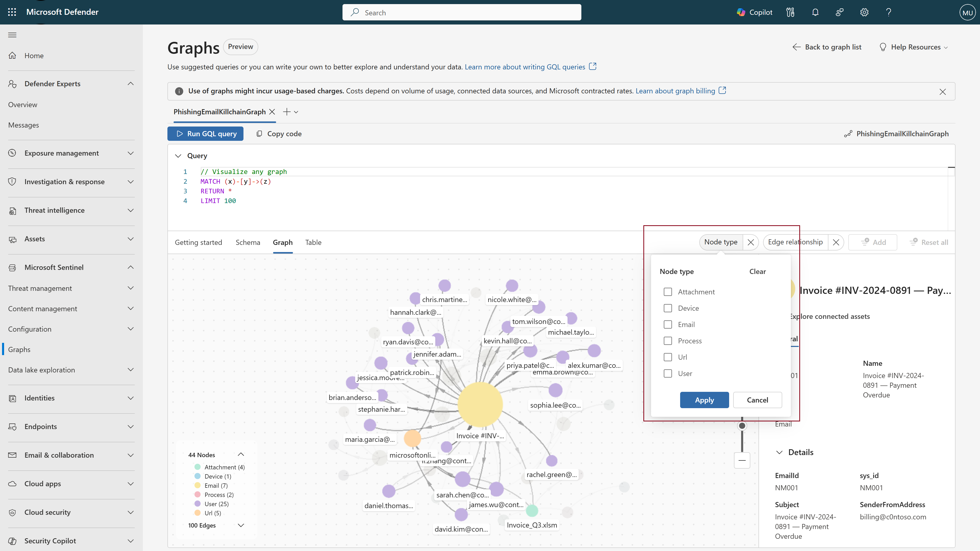Open Learn about graph billing link
This screenshot has height=551, width=980.
point(675,91)
